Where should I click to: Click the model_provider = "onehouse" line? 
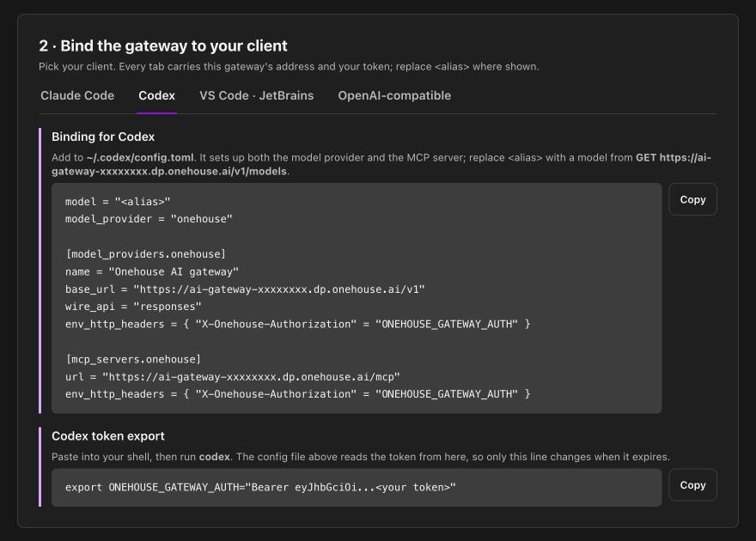tap(149, 219)
